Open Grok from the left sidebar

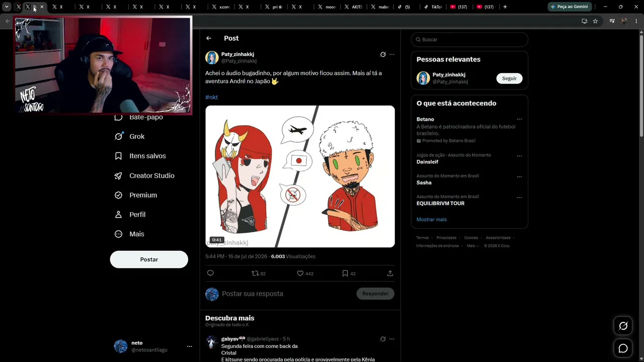(129, 136)
